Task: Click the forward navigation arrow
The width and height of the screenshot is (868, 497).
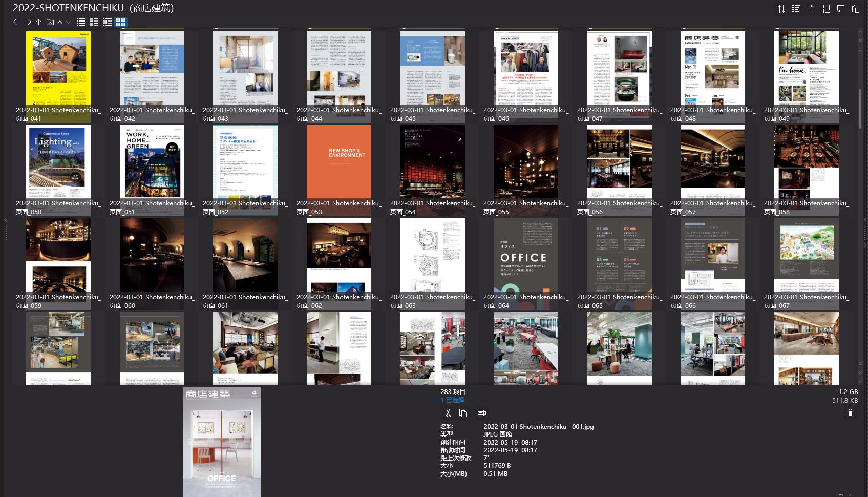Action: (x=28, y=22)
